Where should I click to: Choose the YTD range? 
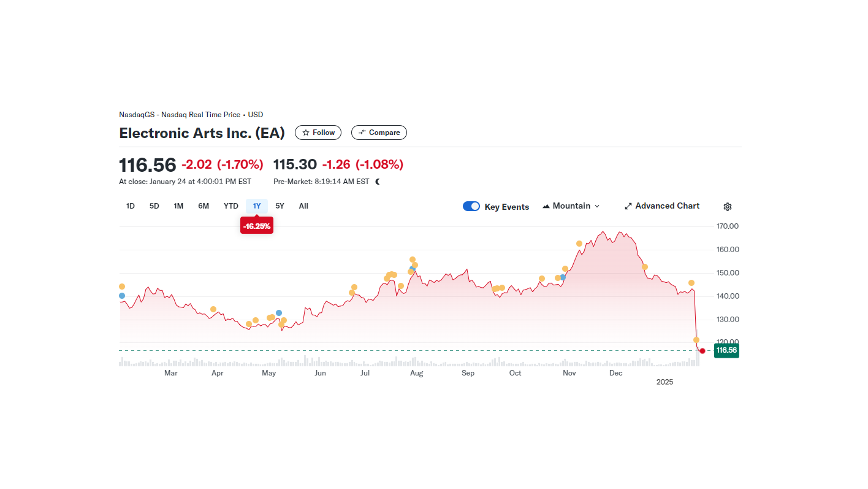point(231,206)
